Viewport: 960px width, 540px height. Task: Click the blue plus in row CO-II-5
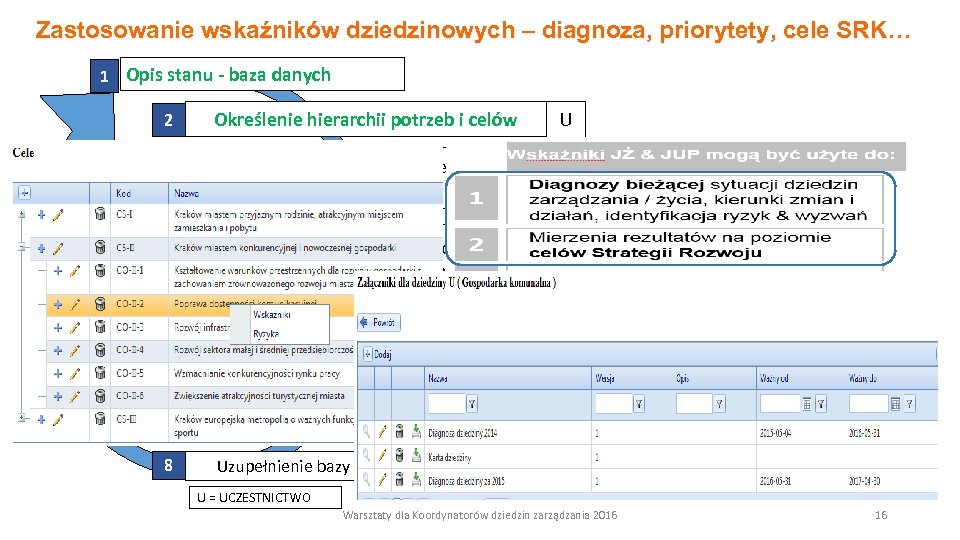tap(58, 373)
